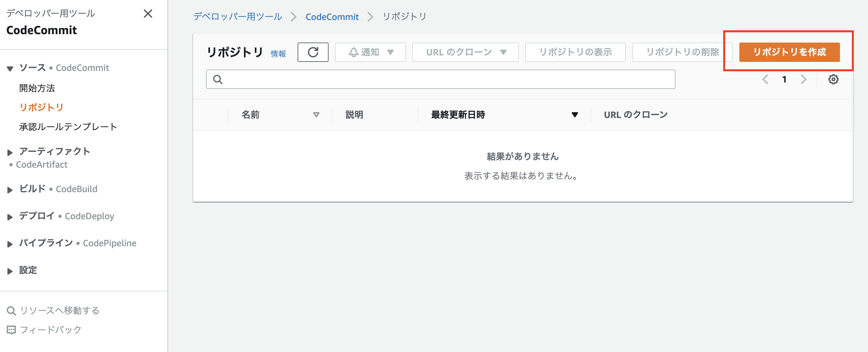Expand the ビルド CodeBuild section
Viewport: 868px width, 352px height.
10,190
